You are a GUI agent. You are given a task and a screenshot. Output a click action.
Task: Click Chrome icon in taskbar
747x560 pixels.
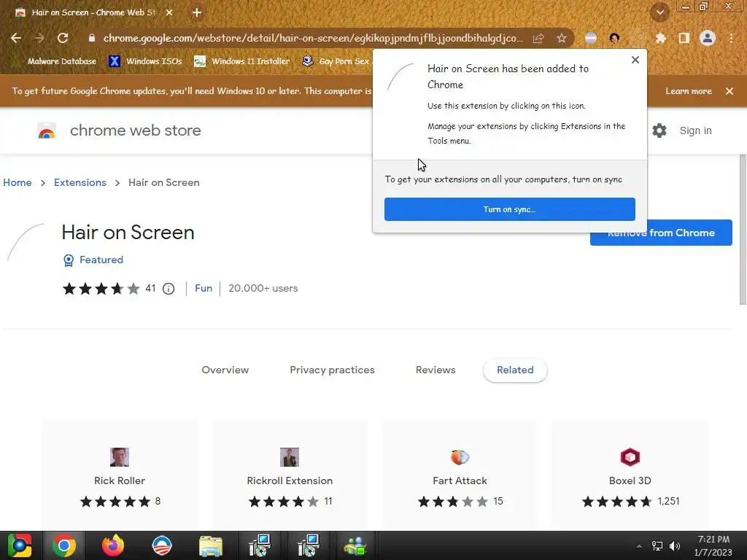click(x=64, y=545)
